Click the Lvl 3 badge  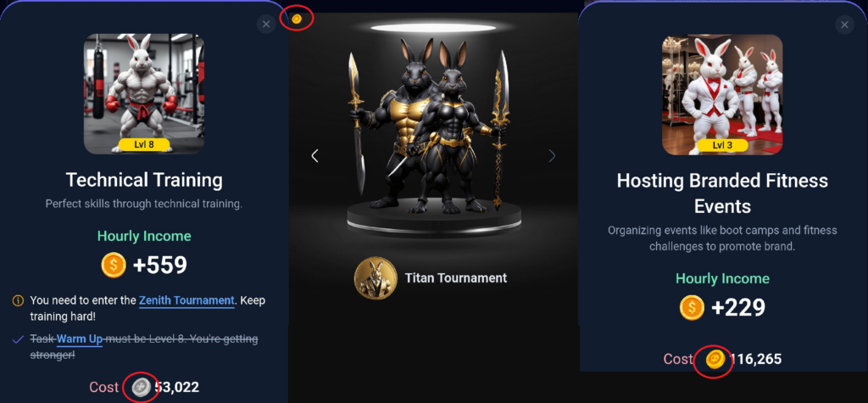pos(722,146)
